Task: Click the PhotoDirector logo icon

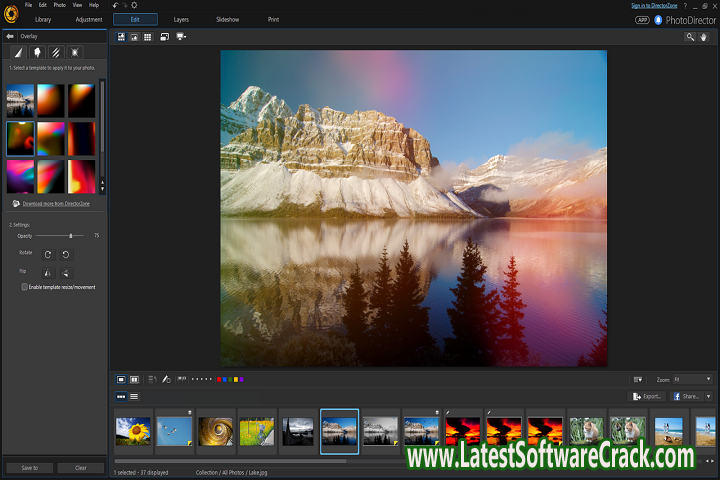Action: tap(11, 13)
